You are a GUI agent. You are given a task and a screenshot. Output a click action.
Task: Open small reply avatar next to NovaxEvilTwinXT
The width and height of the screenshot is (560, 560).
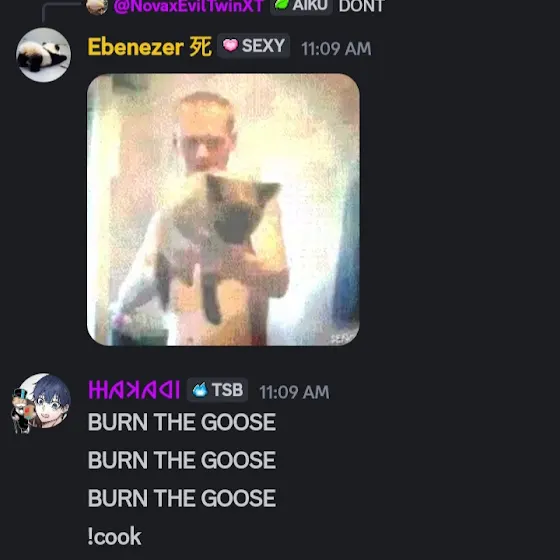(97, 6)
